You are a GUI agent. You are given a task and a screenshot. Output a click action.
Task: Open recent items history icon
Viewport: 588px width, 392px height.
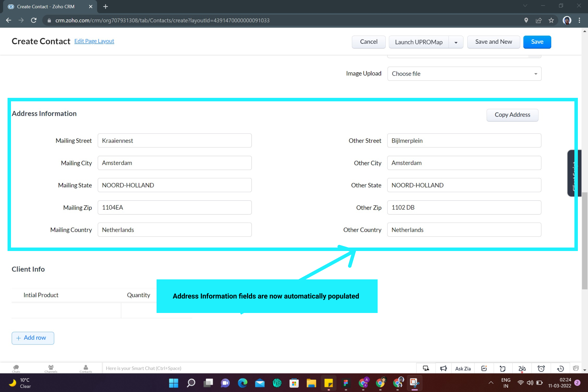tap(560, 368)
